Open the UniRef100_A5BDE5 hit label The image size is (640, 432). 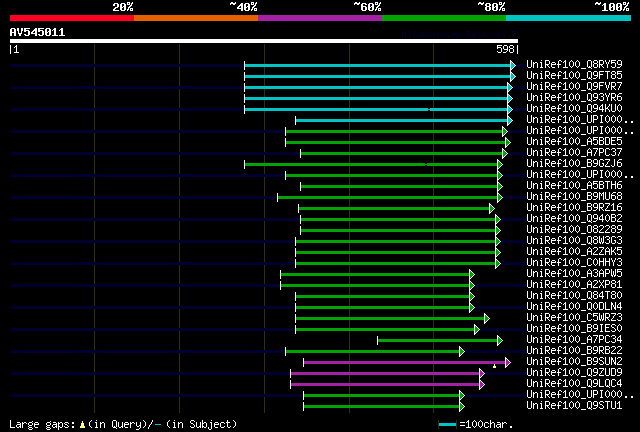(574, 142)
